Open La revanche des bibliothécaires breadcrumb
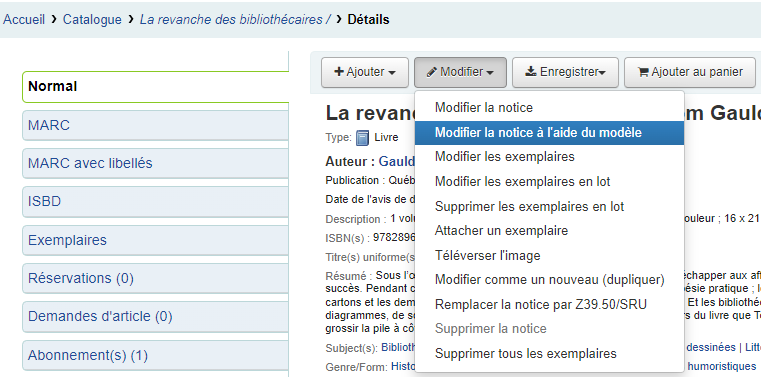This screenshot has width=761, height=377. tap(235, 19)
